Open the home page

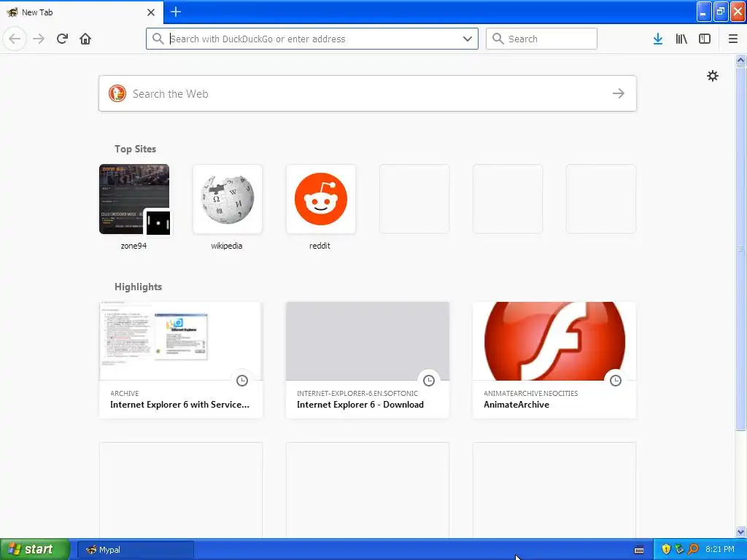pyautogui.click(x=85, y=39)
